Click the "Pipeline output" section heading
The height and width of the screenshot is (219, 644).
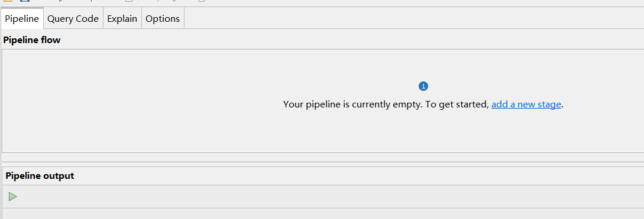pos(40,175)
